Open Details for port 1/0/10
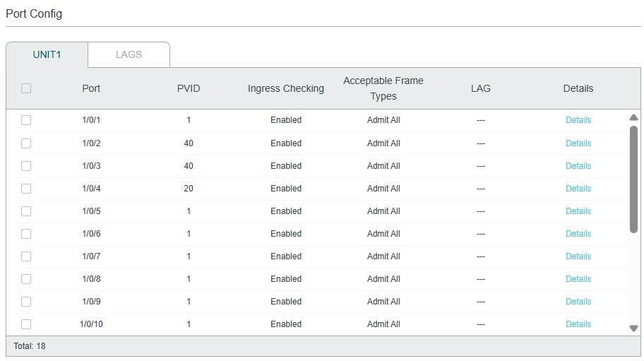 578,324
